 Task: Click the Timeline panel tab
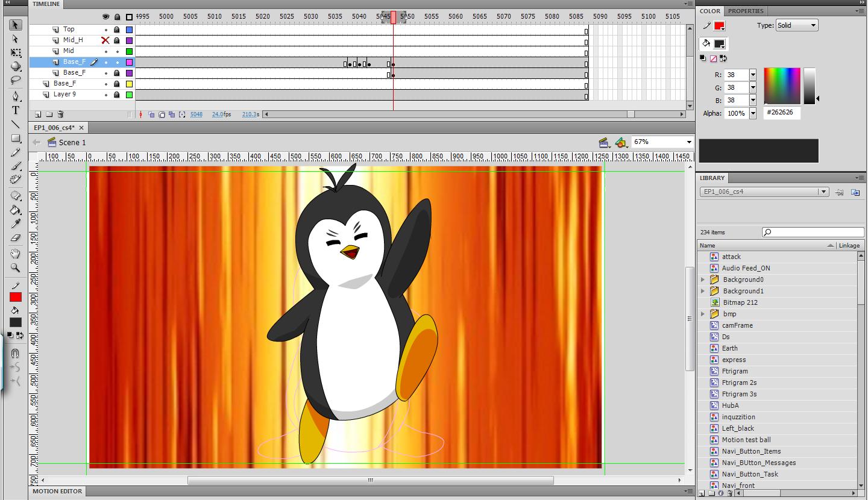point(46,4)
